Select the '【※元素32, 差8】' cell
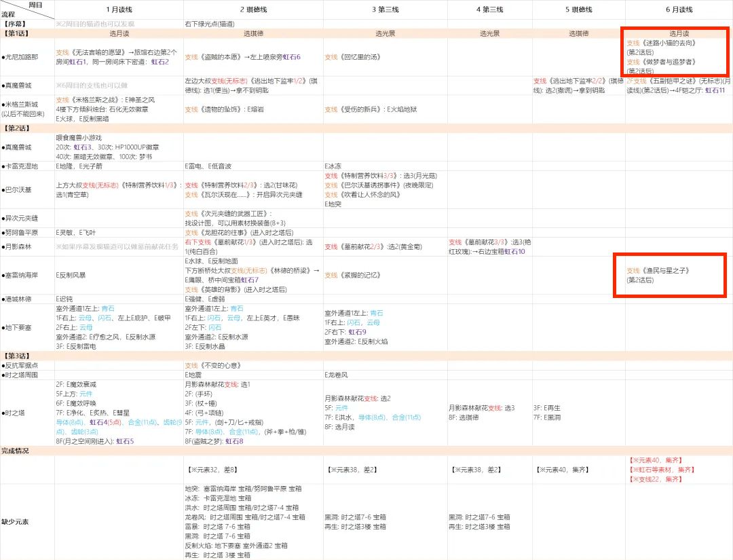Screen dimensions: 733x560 214,469
